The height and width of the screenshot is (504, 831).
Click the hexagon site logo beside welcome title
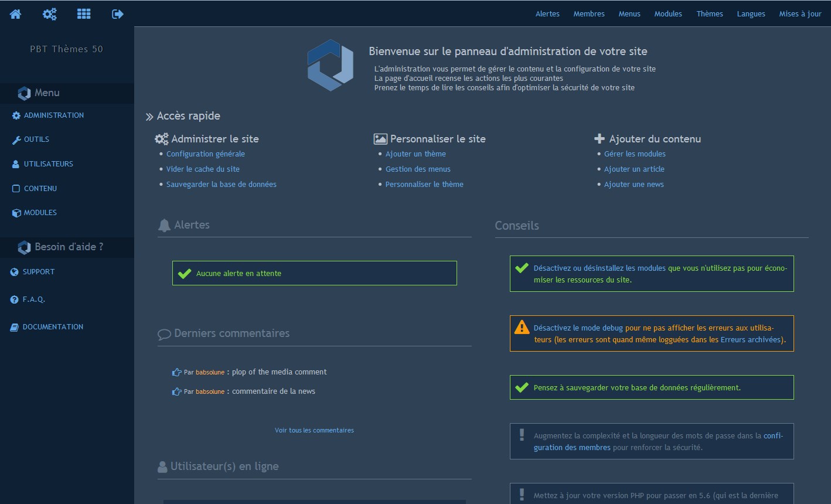(x=331, y=65)
